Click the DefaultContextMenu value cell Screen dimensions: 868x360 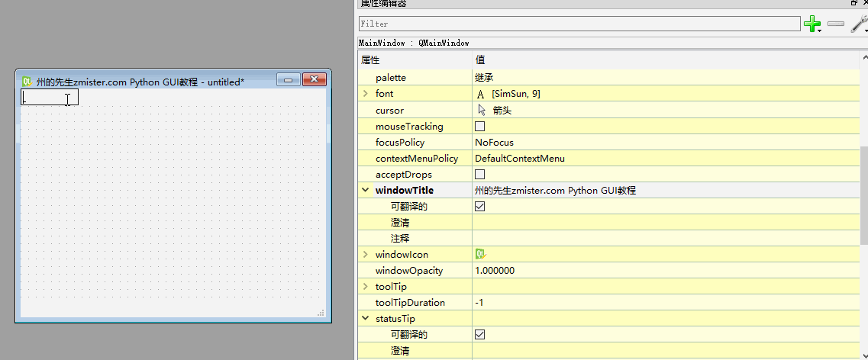(x=666, y=158)
